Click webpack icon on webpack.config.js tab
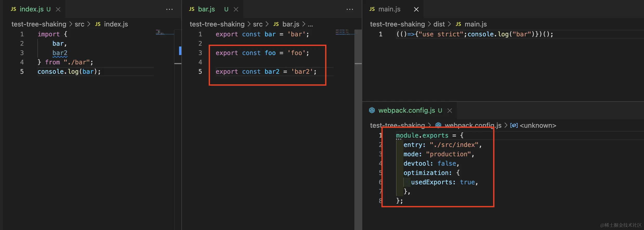The height and width of the screenshot is (230, 644). pos(372,110)
